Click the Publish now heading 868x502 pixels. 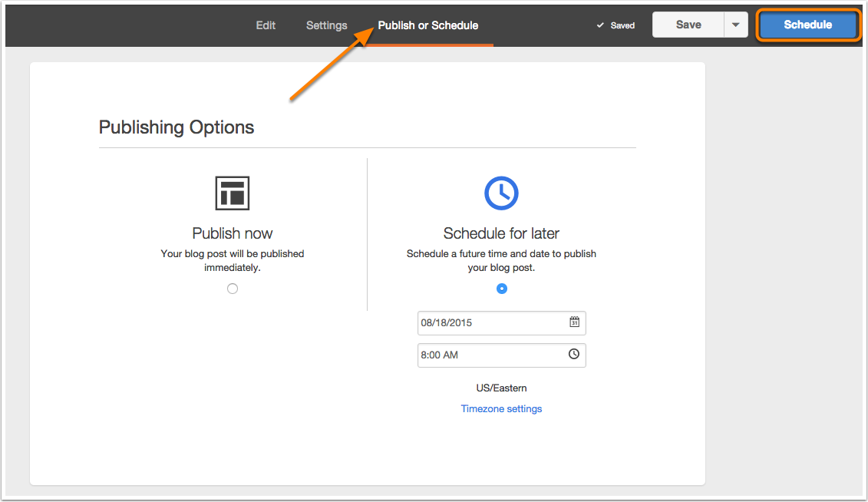[x=233, y=233]
